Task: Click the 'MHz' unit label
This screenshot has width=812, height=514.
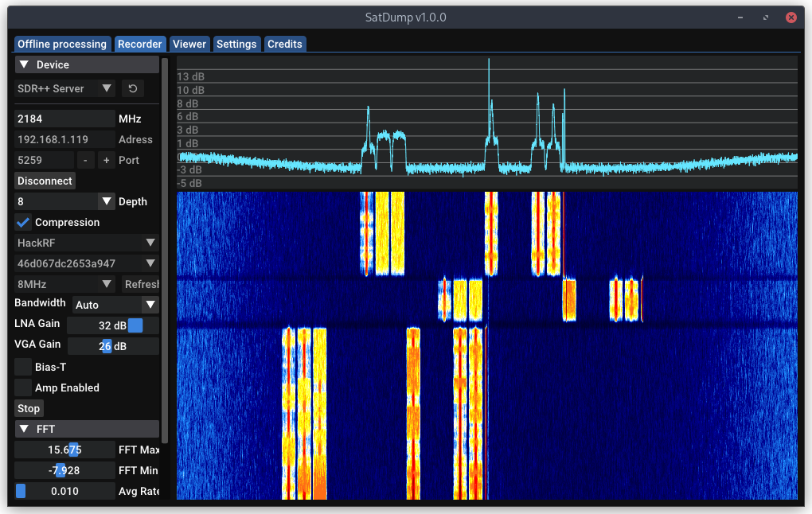Action: tap(130, 119)
